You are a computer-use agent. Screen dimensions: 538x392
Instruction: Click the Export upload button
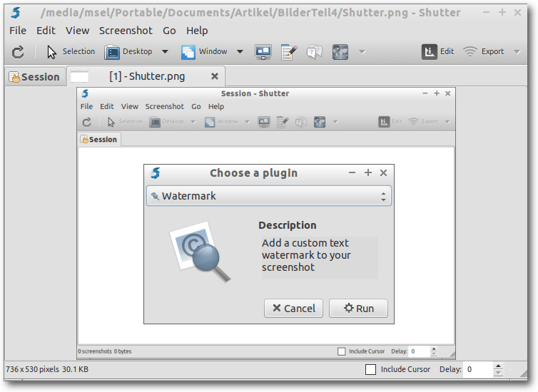[x=484, y=52]
